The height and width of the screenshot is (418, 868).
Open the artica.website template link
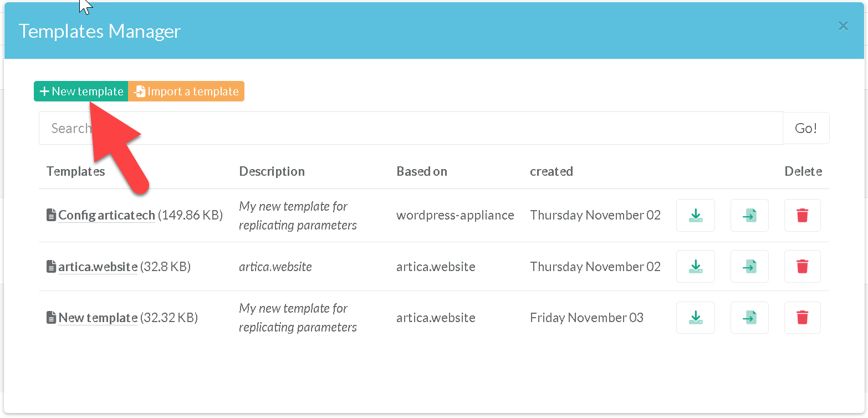[x=98, y=267]
